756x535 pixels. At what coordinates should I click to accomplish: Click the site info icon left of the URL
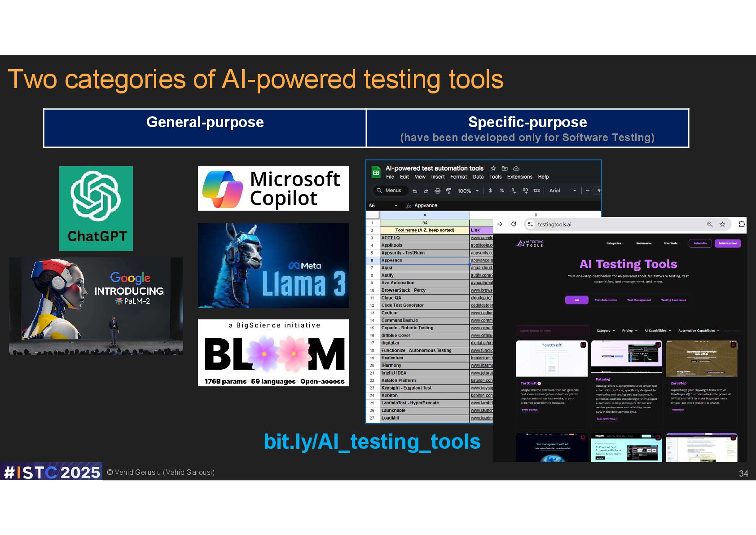click(530, 224)
